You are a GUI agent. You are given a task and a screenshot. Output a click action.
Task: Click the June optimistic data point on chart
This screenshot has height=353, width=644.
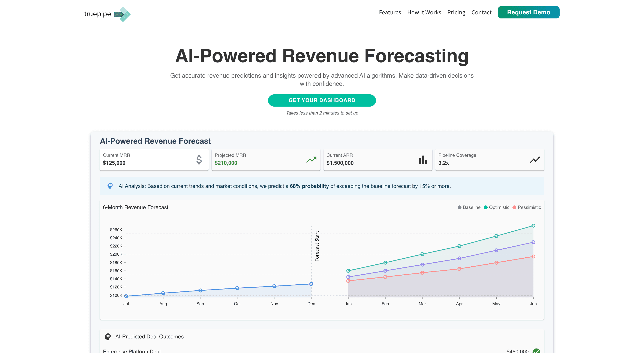pyautogui.click(x=533, y=225)
